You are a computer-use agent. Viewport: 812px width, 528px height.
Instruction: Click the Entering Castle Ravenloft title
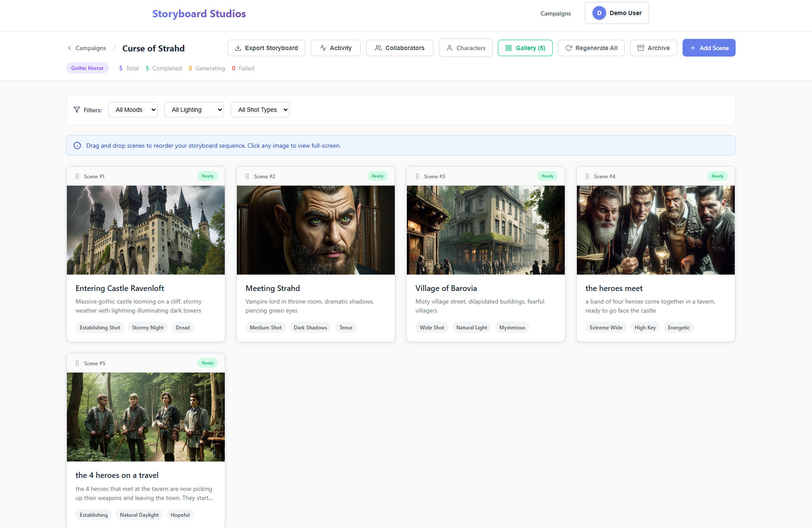tap(120, 288)
